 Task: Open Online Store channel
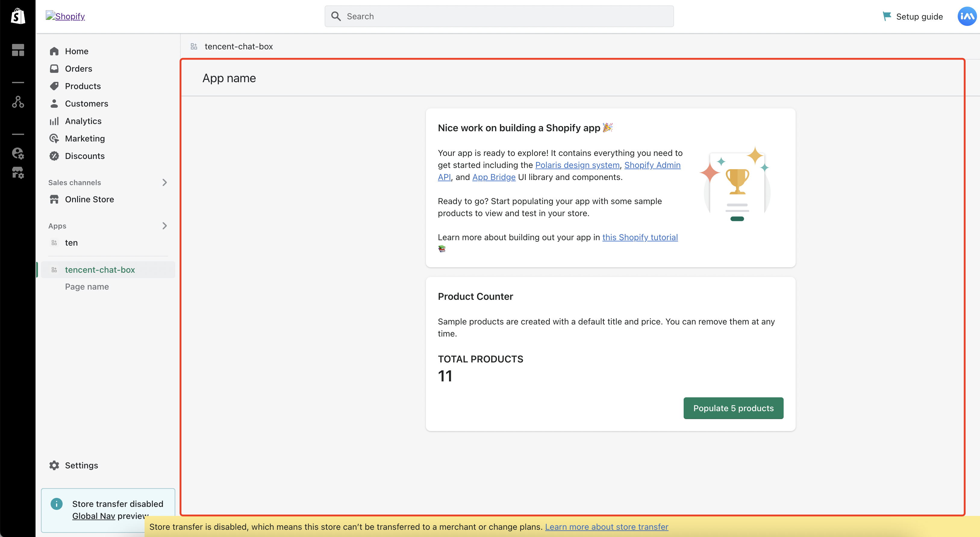(x=89, y=199)
